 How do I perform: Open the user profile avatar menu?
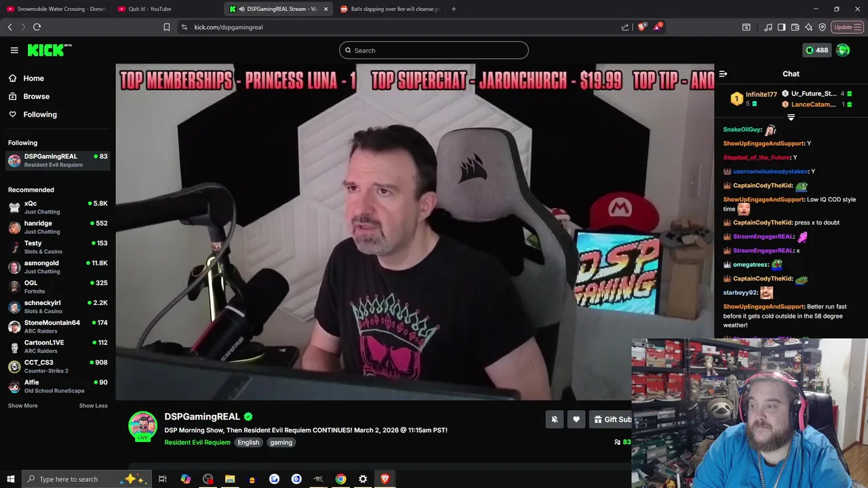click(x=843, y=50)
